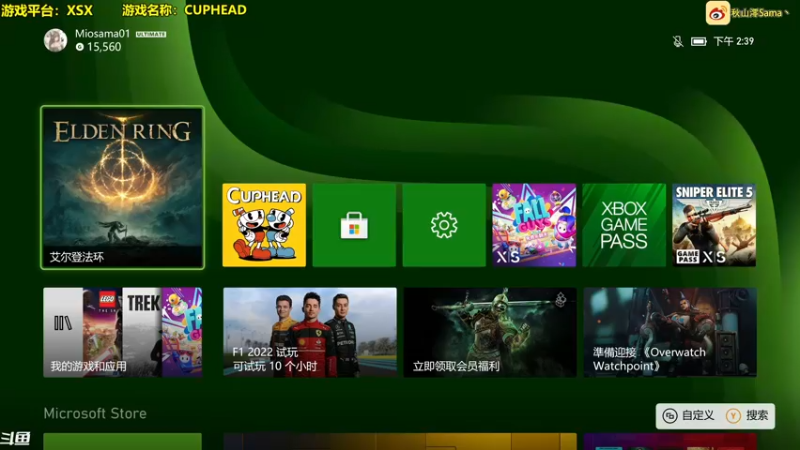Viewport: 800px width, 450px height.
Task: Launch the Sniper Elite 5 tile
Action: [714, 225]
